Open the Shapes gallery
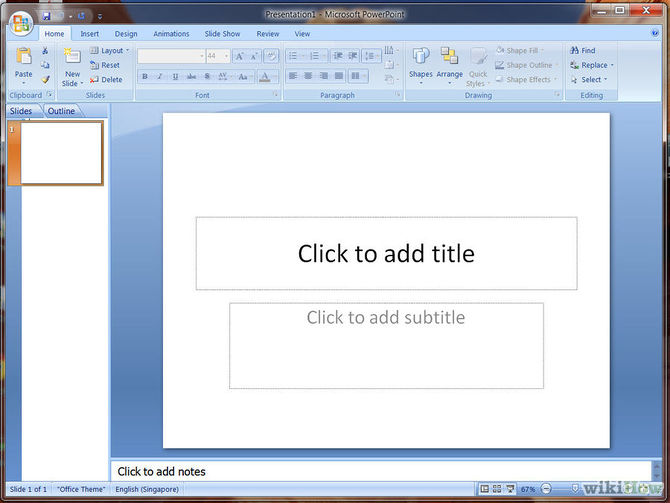Viewport: 670px width, 503px height. (421, 58)
